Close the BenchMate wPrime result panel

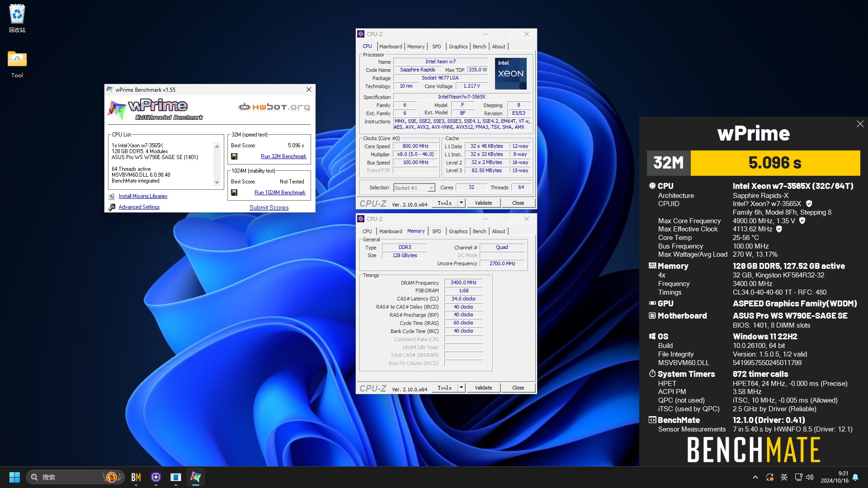pyautogui.click(x=860, y=124)
